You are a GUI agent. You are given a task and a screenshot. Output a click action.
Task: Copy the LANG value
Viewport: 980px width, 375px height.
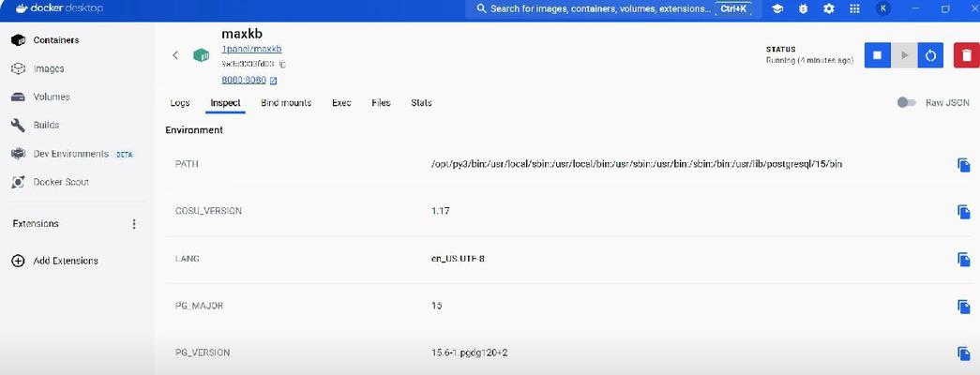[x=964, y=259]
